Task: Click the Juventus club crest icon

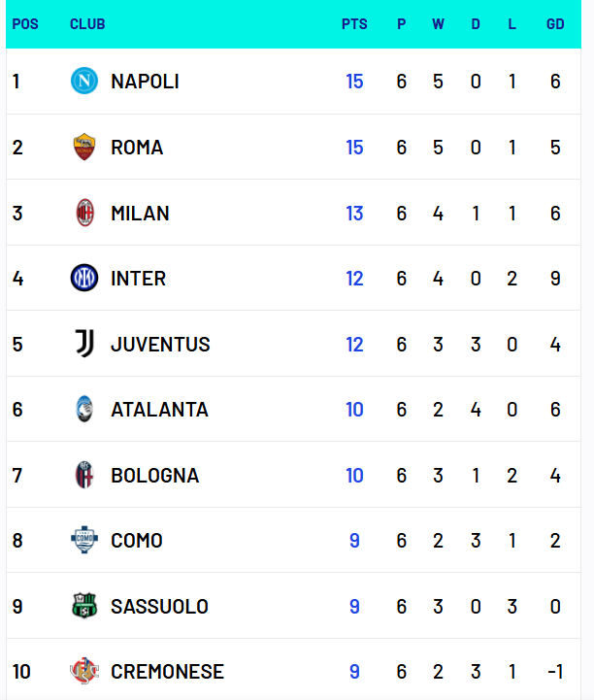Action: click(84, 344)
